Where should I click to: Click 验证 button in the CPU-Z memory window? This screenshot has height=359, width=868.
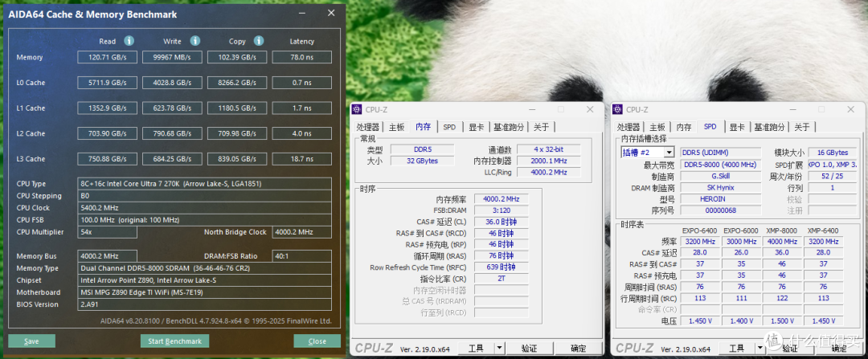click(x=529, y=348)
